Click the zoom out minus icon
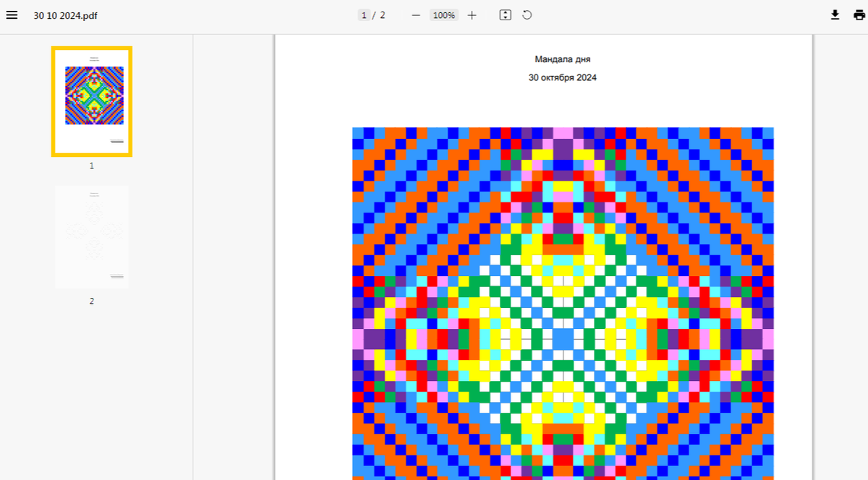The width and height of the screenshot is (868, 480). [x=416, y=15]
